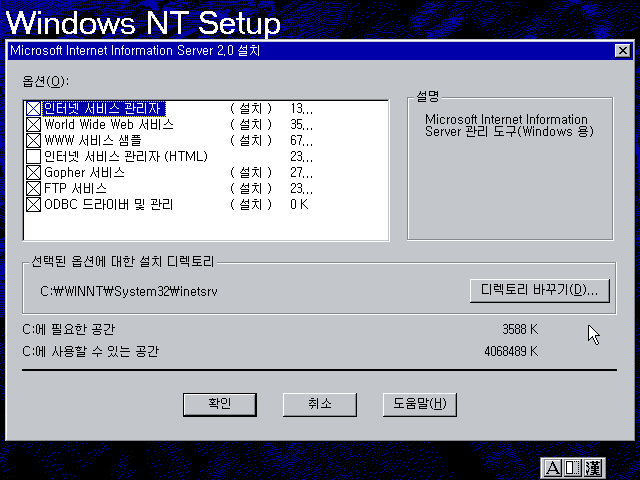The width and height of the screenshot is (640, 480).
Task: Select the '인터넷 서비스 관리자 (HTML)' row text
Action: (126, 156)
